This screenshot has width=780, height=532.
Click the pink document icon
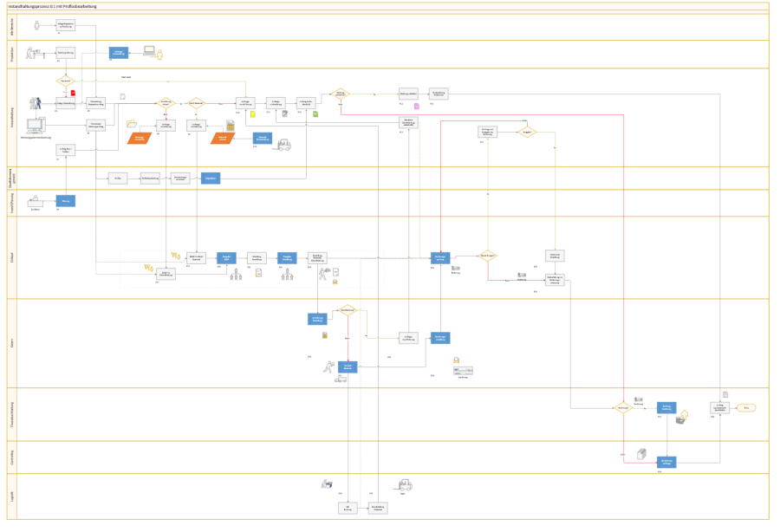[416, 106]
